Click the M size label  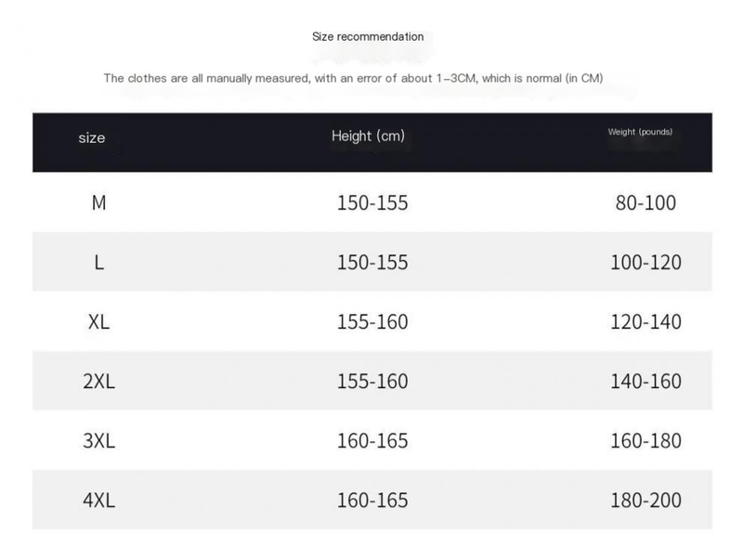click(x=98, y=202)
